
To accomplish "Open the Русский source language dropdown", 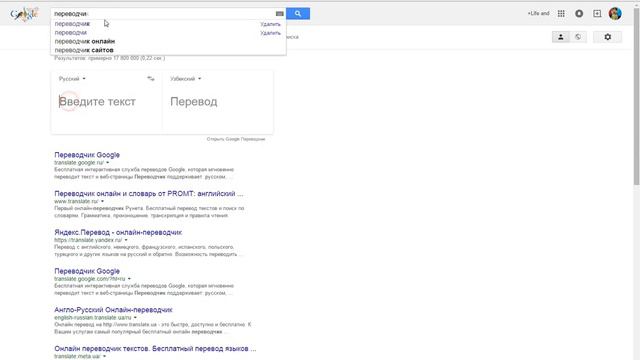I will coord(72,79).
